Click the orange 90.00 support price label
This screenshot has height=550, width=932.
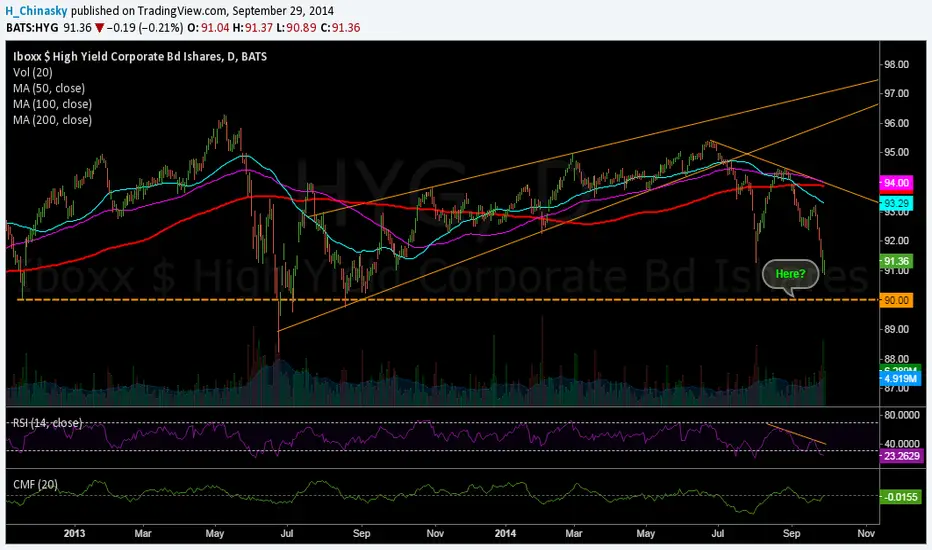tap(896, 300)
